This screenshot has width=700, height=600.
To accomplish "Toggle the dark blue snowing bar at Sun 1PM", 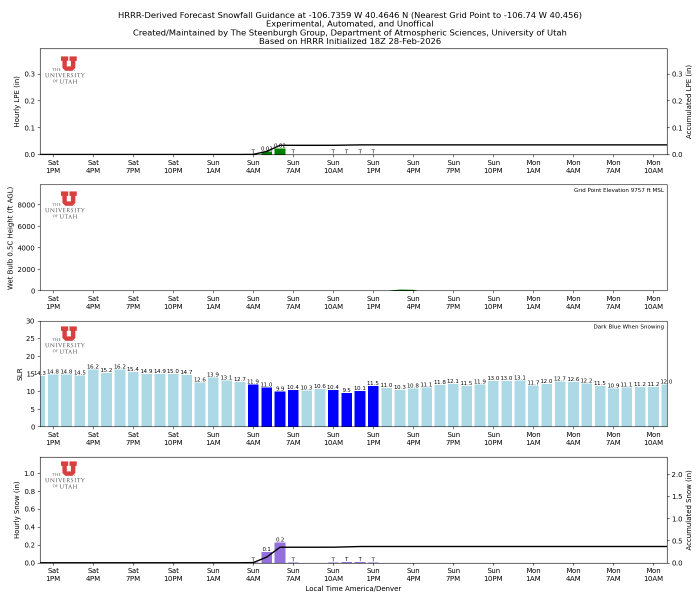I will point(373,406).
